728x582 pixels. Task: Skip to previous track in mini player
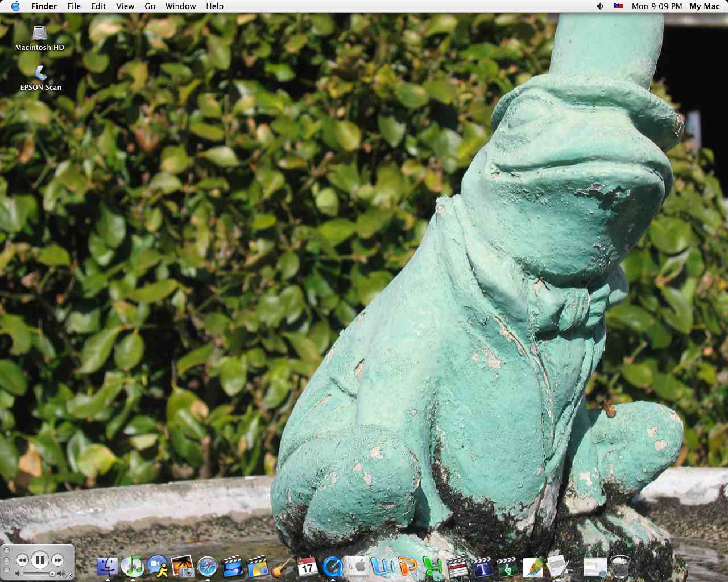(22, 560)
